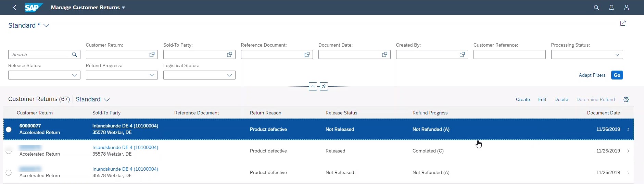Open the Release Status dropdown

[74, 75]
